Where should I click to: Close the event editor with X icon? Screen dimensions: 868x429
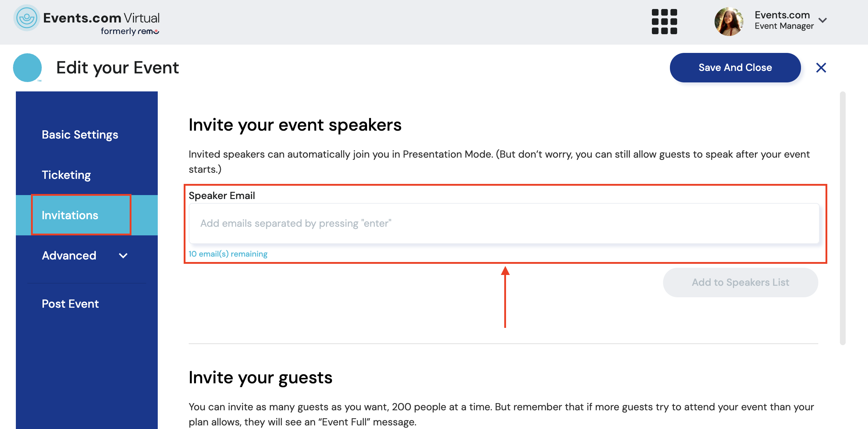(x=821, y=68)
